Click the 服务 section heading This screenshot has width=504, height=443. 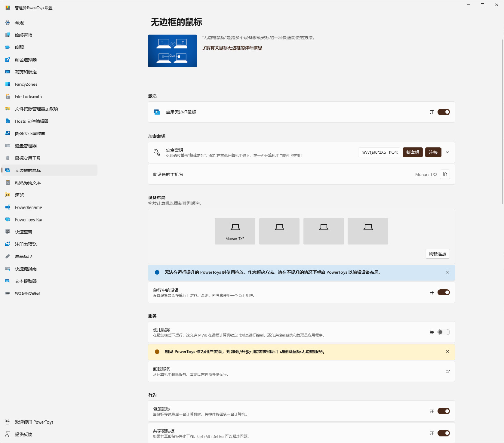coord(152,316)
